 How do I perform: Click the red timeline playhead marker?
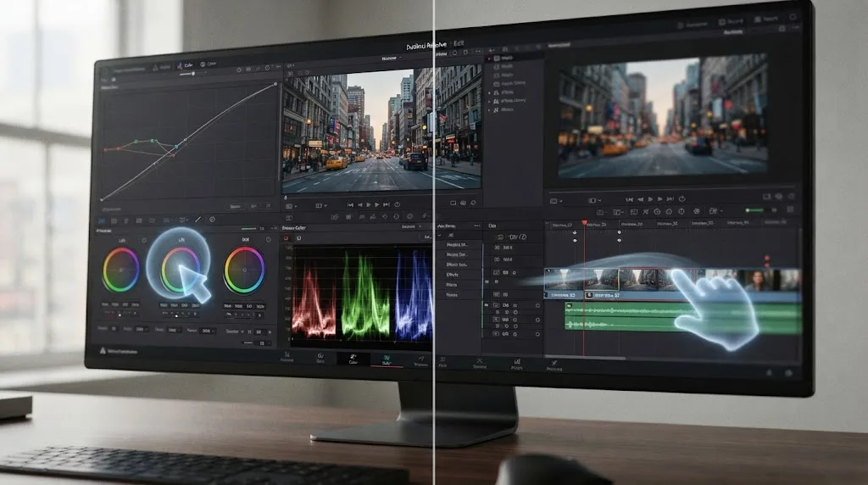pyautogui.click(x=584, y=222)
